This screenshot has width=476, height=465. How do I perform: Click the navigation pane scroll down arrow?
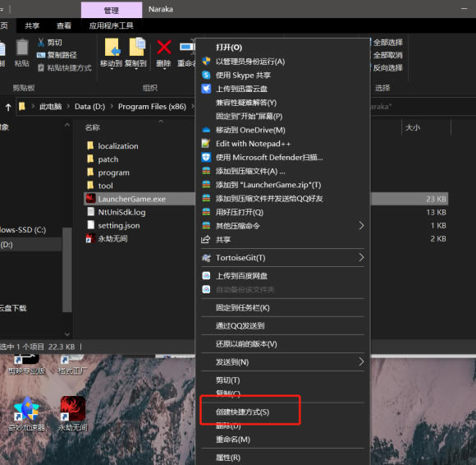[x=67, y=334]
